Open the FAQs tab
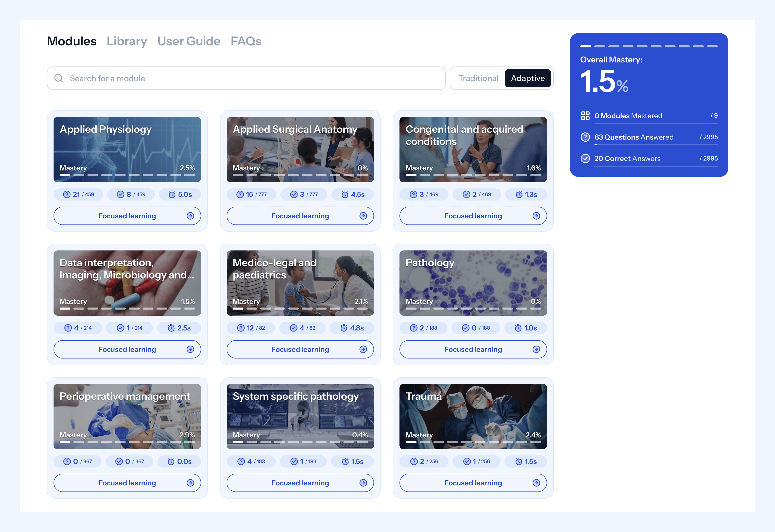 246,41
